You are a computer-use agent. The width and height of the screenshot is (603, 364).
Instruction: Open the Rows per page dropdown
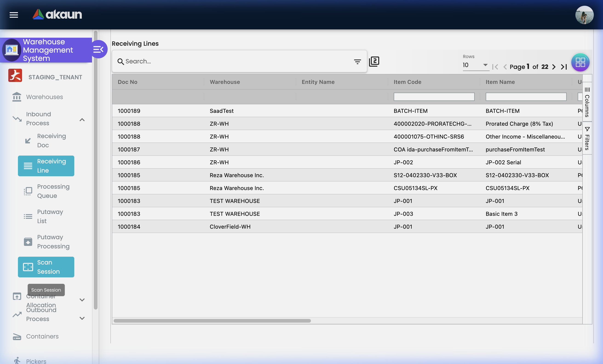pos(475,65)
